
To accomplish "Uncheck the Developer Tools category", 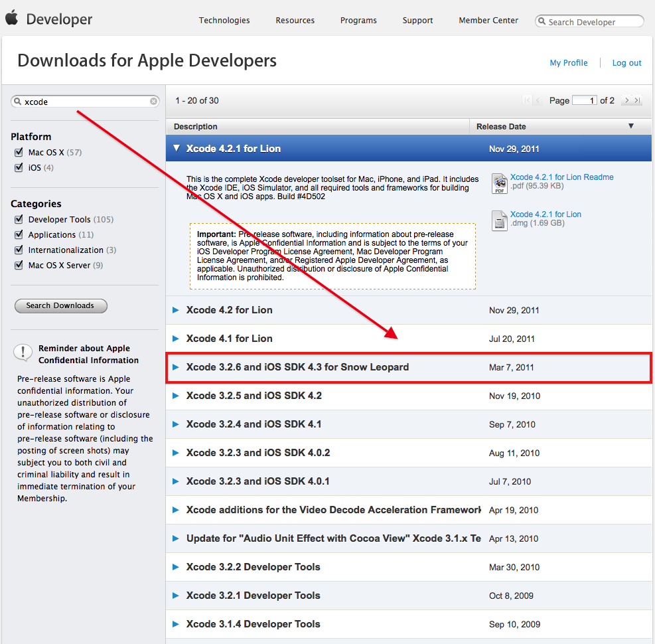I will pyautogui.click(x=19, y=219).
